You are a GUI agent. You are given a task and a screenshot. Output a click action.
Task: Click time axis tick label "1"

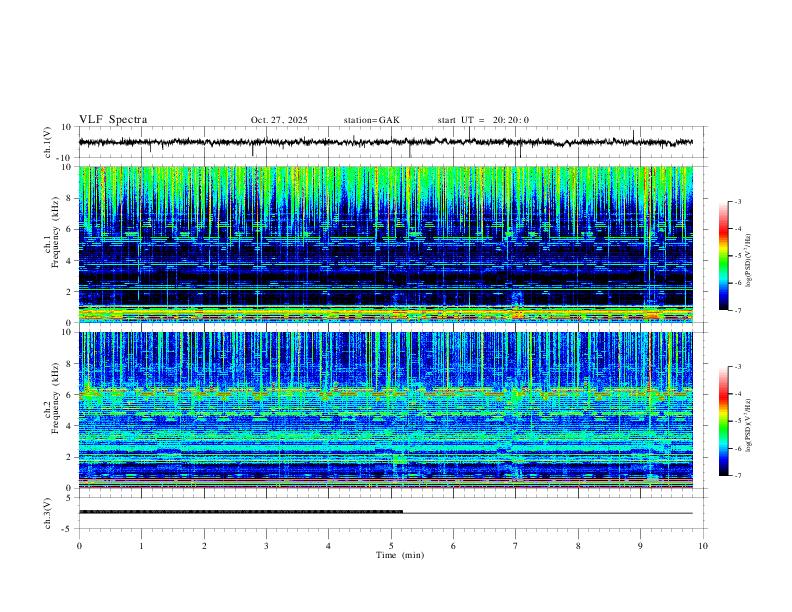coord(141,546)
